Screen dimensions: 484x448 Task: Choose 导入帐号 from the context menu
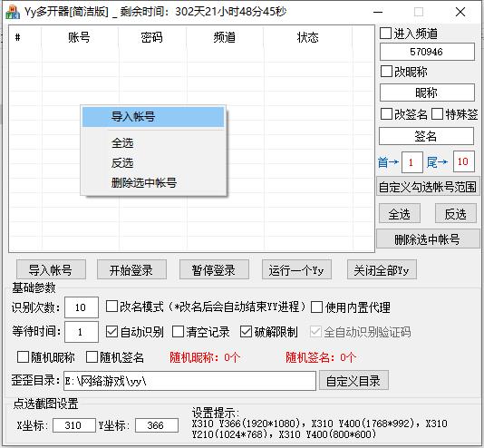coord(153,117)
